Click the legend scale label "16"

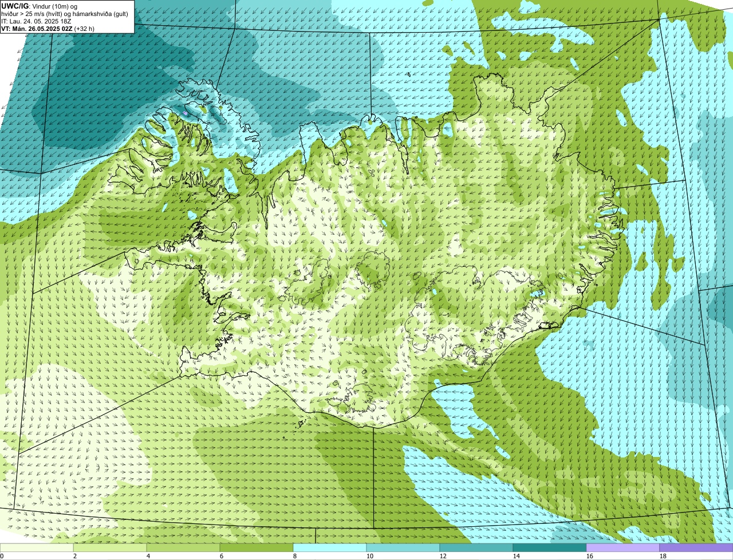(x=590, y=556)
